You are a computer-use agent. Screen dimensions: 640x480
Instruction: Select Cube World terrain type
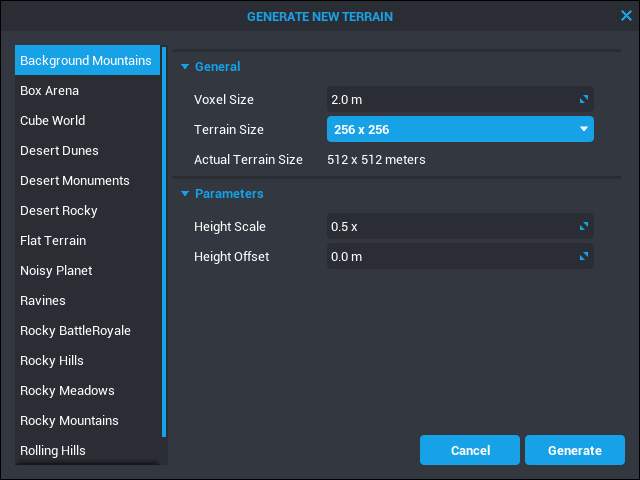tap(52, 121)
